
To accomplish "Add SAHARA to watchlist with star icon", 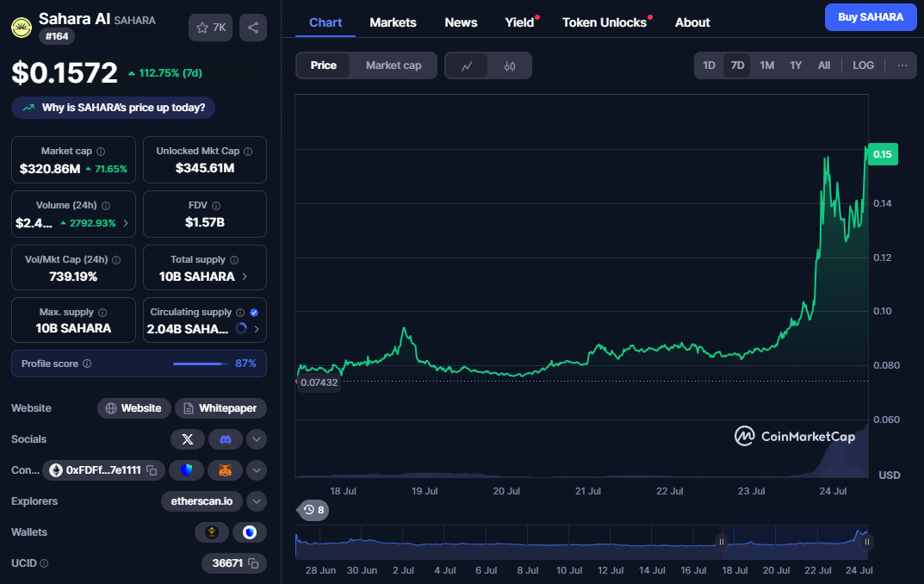I will [x=210, y=28].
